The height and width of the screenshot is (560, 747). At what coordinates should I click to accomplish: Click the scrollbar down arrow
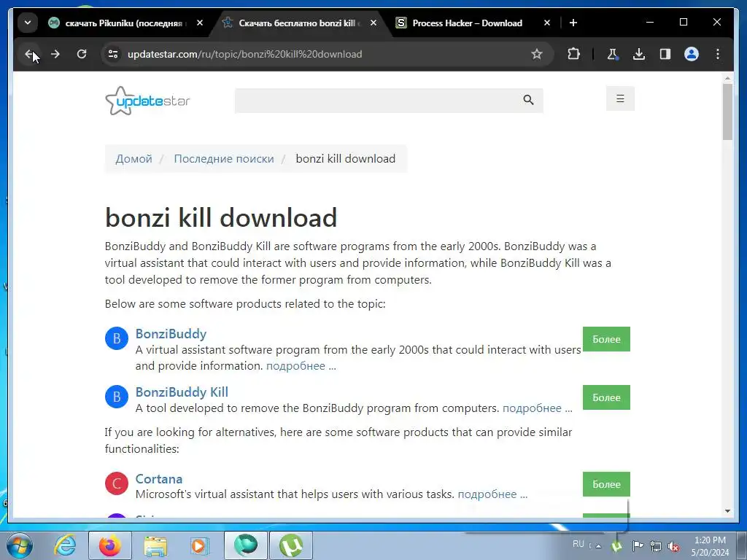point(727,511)
